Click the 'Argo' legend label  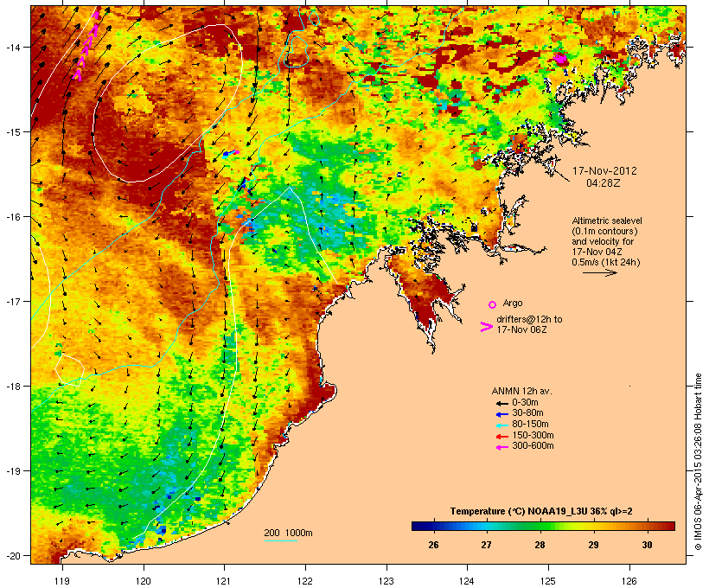(x=513, y=303)
